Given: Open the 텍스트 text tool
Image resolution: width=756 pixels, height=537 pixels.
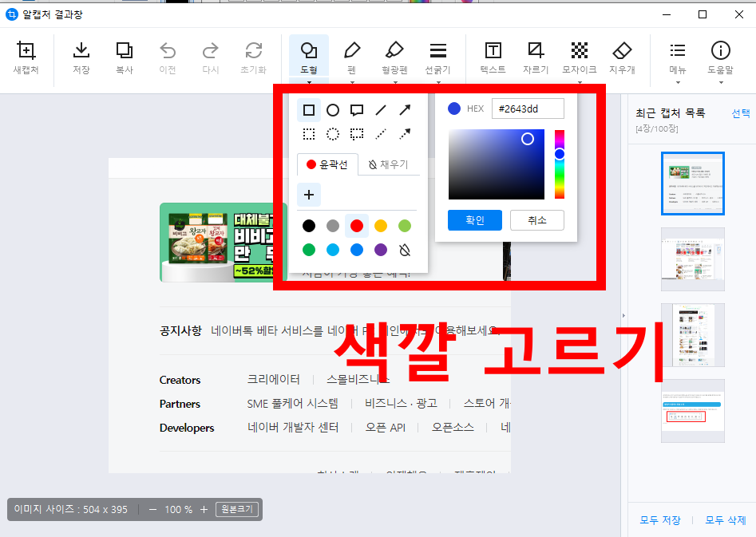Looking at the screenshot, I should [493, 56].
